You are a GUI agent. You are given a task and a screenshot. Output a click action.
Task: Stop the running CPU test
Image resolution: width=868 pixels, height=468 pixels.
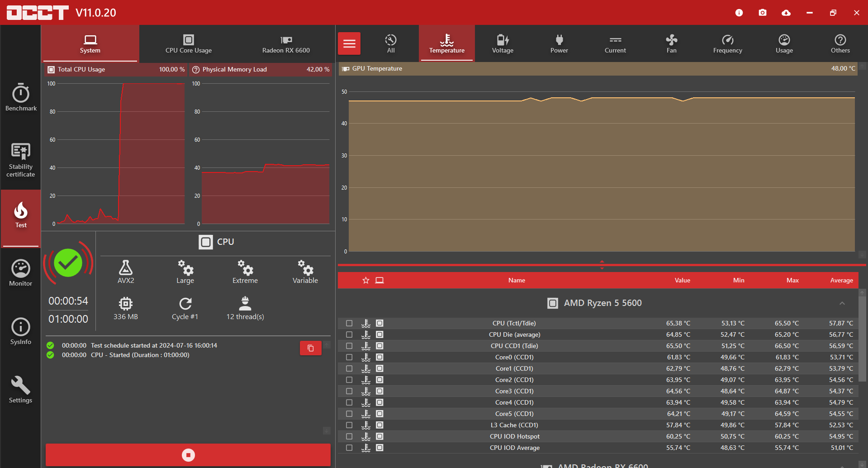[188, 455]
